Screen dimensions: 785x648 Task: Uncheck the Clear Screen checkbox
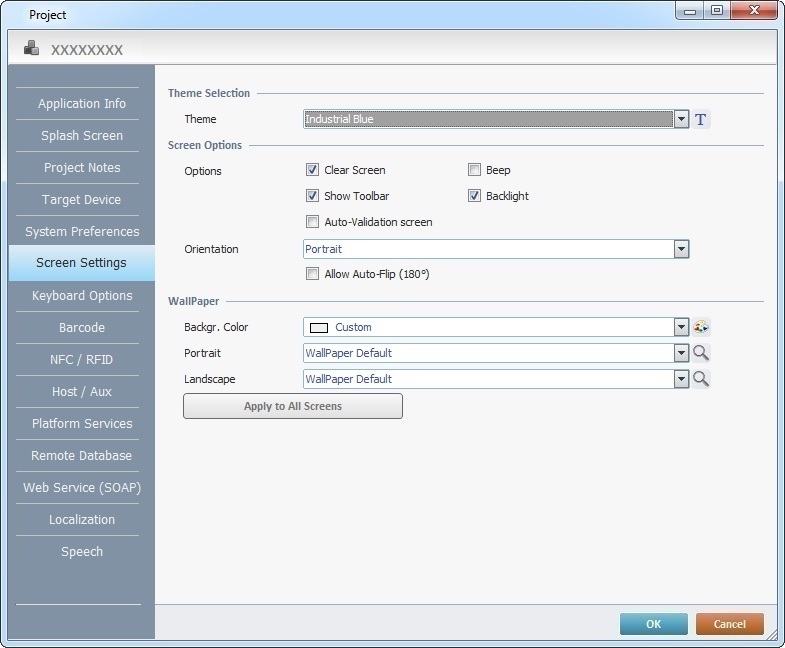(x=313, y=170)
